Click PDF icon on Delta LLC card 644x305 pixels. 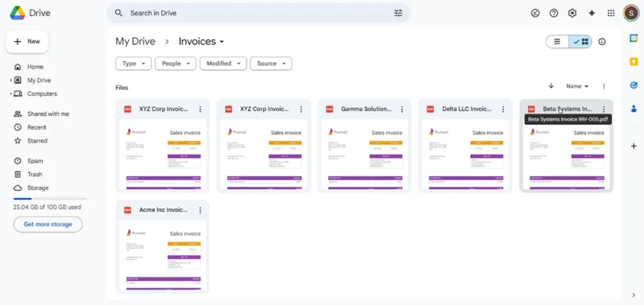click(x=430, y=109)
